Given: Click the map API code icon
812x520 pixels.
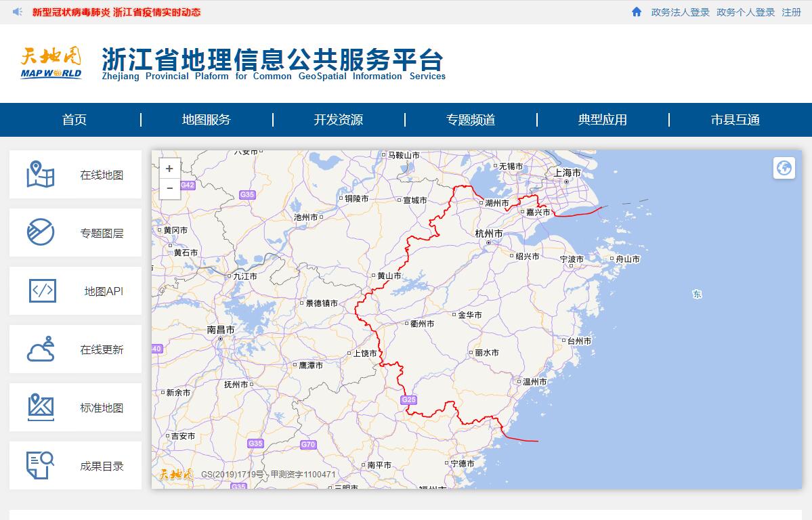Looking at the screenshot, I should click(42, 291).
